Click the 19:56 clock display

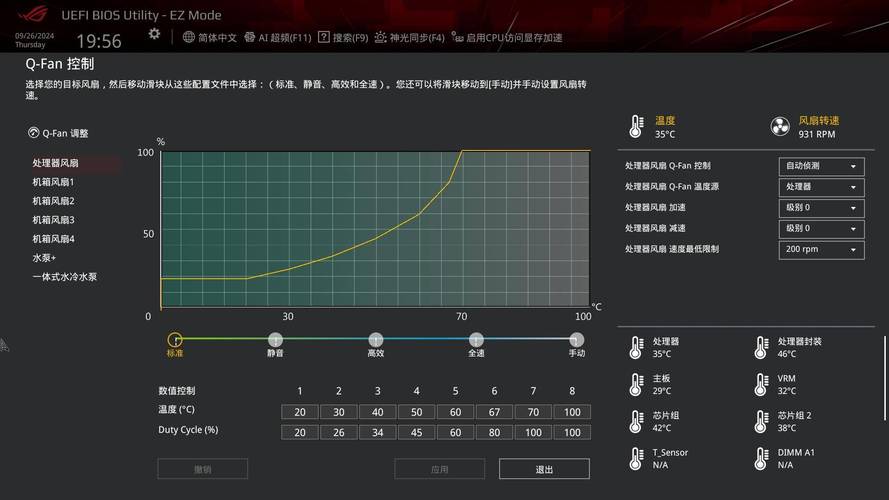click(x=99, y=41)
